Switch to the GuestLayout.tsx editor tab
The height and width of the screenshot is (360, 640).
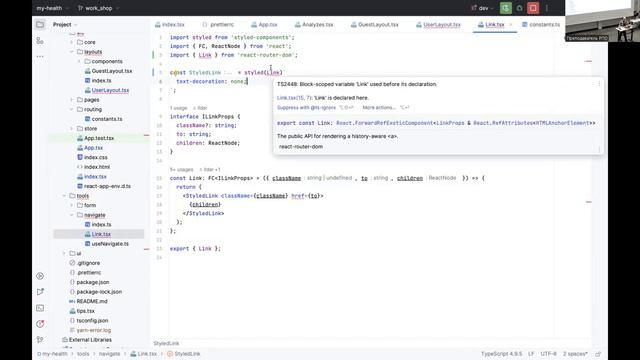374,24
